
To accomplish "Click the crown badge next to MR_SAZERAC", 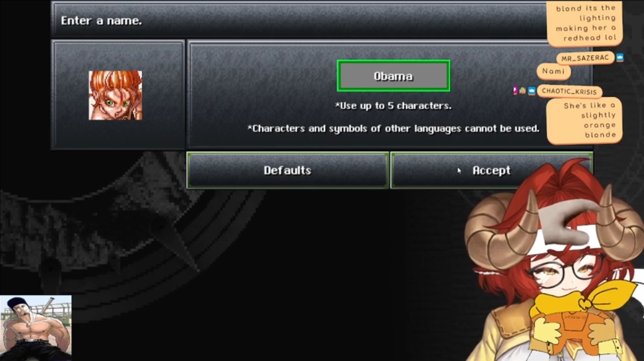I will (620, 58).
